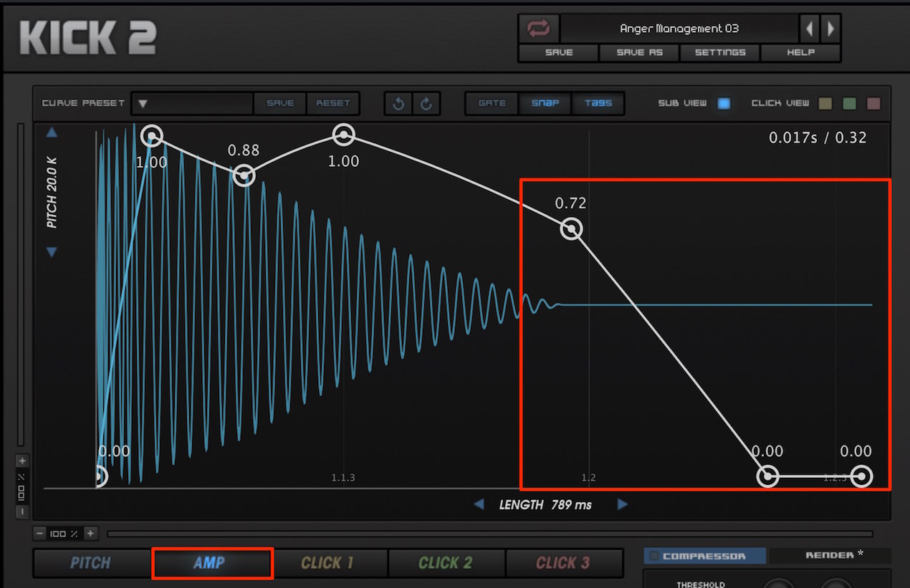The height and width of the screenshot is (588, 910).
Task: Click the Anger Management 03 preset name
Action: tap(679, 29)
